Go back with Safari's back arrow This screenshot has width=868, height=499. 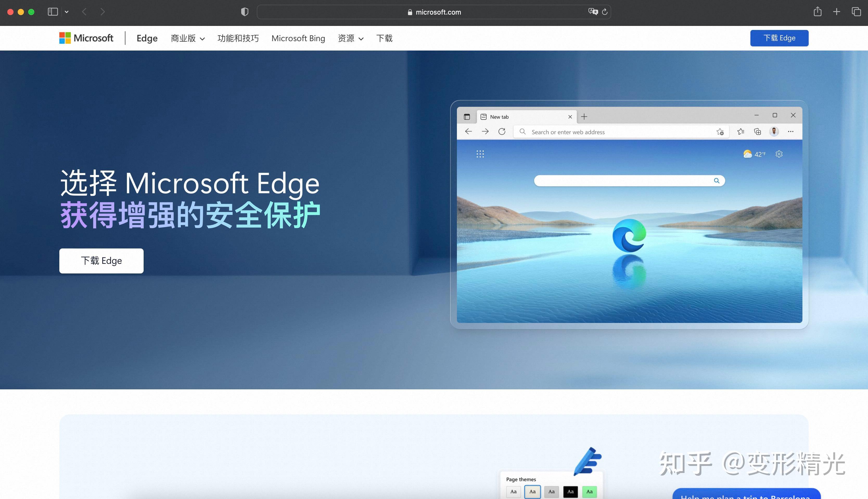pos(84,12)
